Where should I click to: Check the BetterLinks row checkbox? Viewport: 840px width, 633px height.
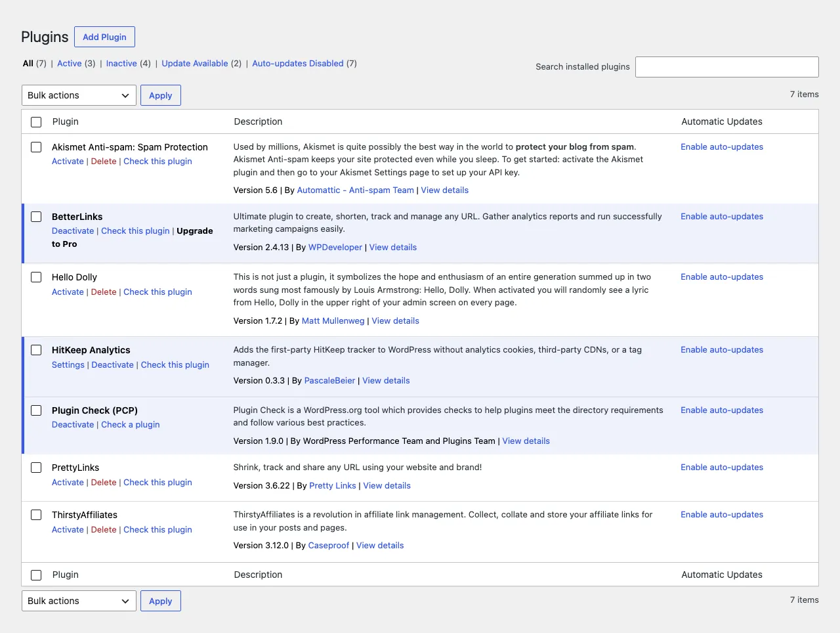36,217
